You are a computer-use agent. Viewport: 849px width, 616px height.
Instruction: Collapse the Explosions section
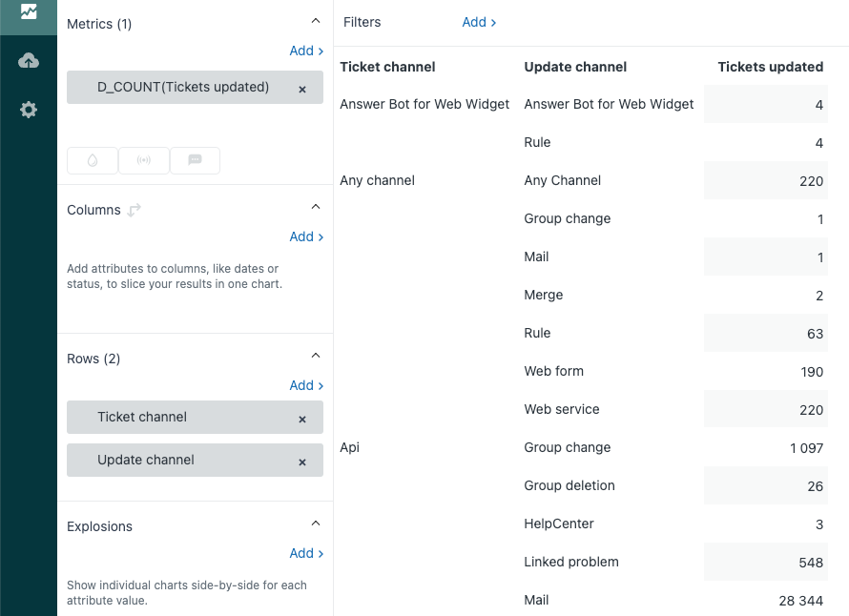coord(316,524)
